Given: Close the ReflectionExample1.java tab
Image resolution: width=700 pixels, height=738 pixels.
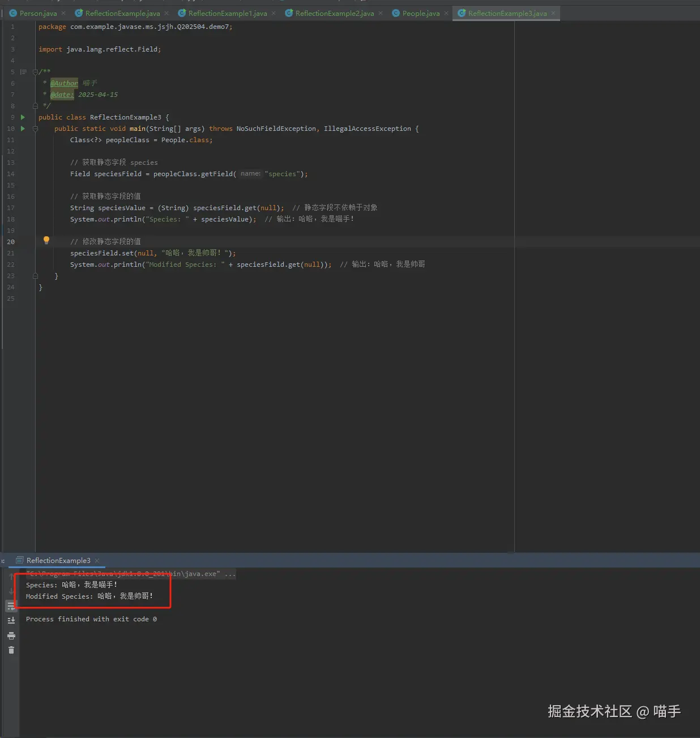Looking at the screenshot, I should (274, 13).
